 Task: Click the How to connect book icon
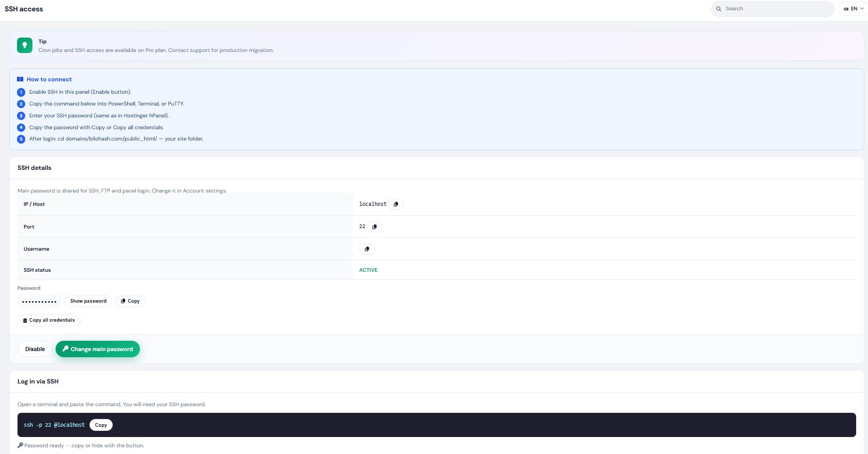click(x=20, y=79)
